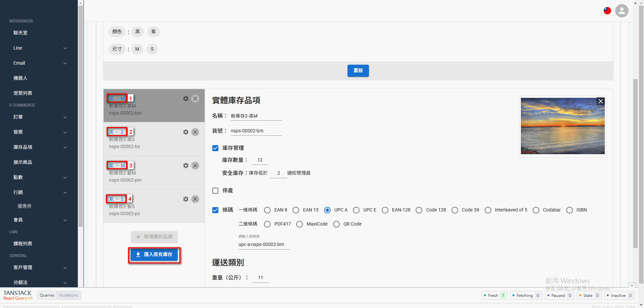Open the user account avatar menu
Screen dimensions: 644x308
[x=622, y=11]
